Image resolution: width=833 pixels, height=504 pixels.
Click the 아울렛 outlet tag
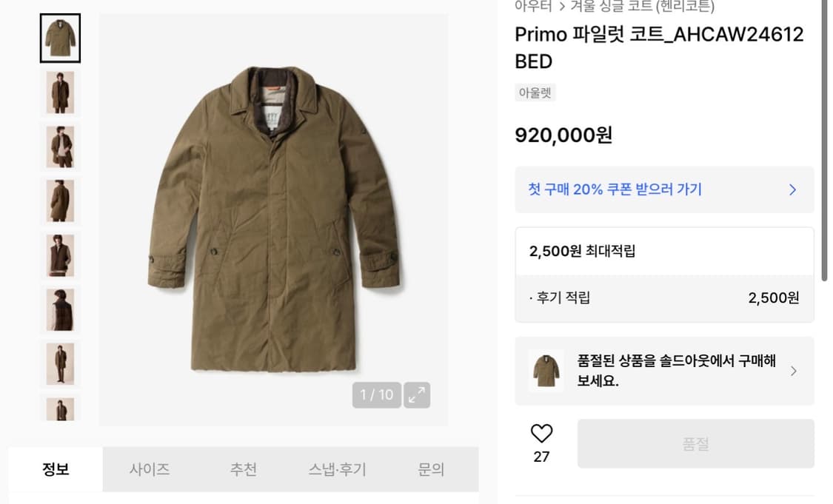pyautogui.click(x=535, y=93)
